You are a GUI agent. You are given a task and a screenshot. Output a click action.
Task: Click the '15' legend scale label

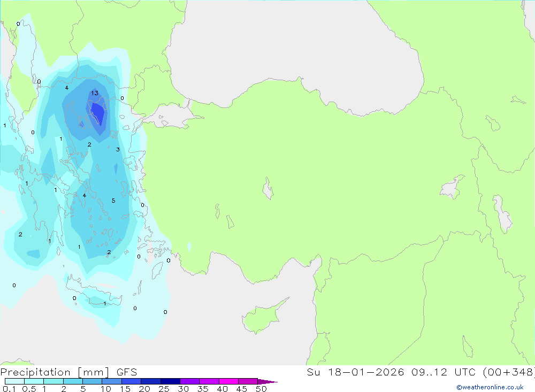[x=125, y=389]
